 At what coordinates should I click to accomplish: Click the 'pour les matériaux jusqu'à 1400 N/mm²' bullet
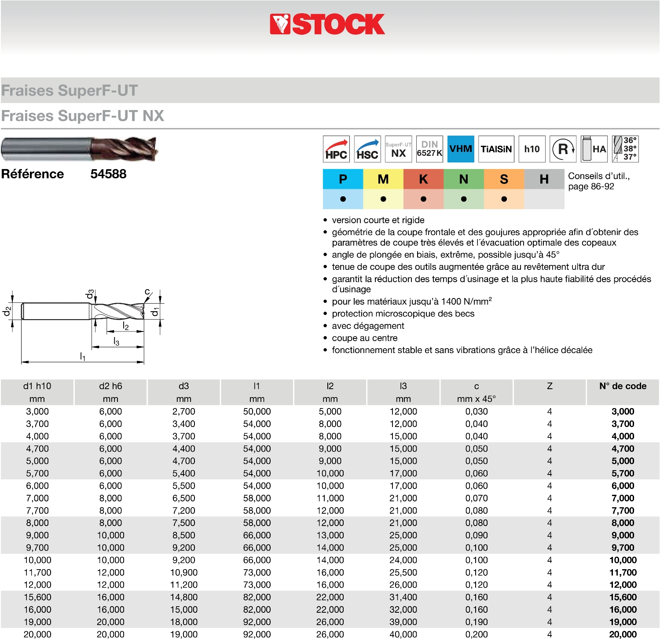tap(412, 301)
